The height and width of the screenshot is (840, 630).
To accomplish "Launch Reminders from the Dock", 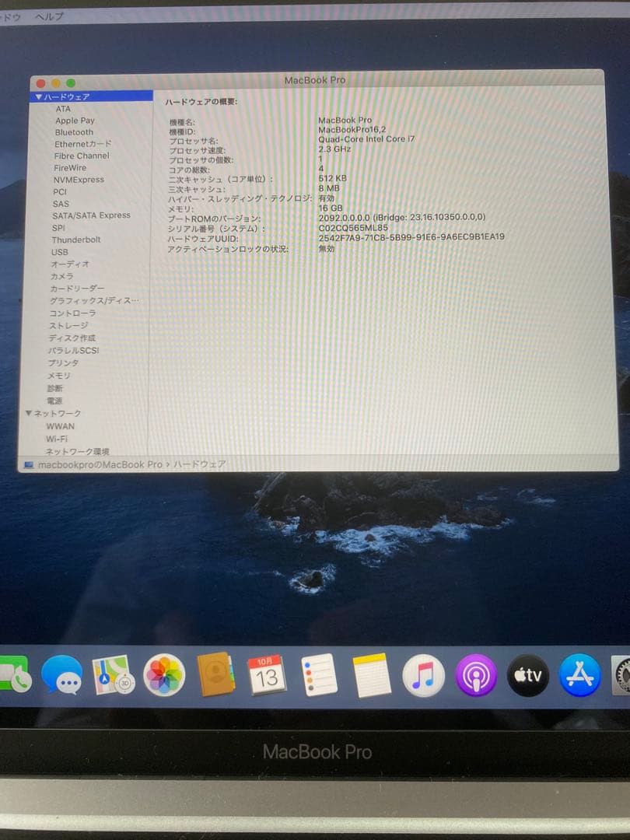I will pyautogui.click(x=319, y=675).
